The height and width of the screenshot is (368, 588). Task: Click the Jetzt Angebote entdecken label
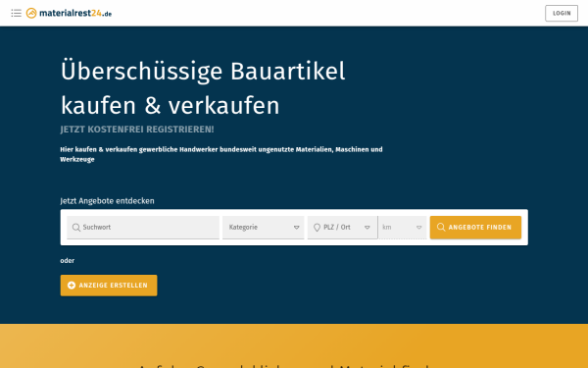(107, 201)
